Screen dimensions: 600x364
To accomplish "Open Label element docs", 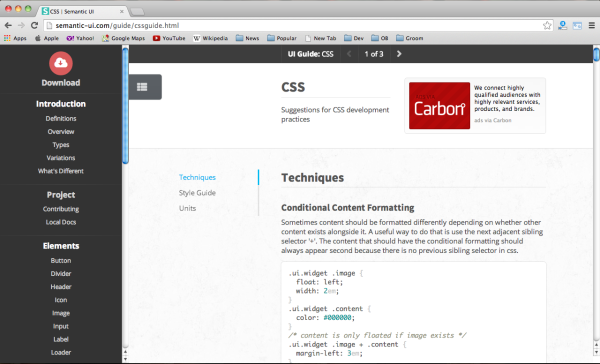I will 61,339.
